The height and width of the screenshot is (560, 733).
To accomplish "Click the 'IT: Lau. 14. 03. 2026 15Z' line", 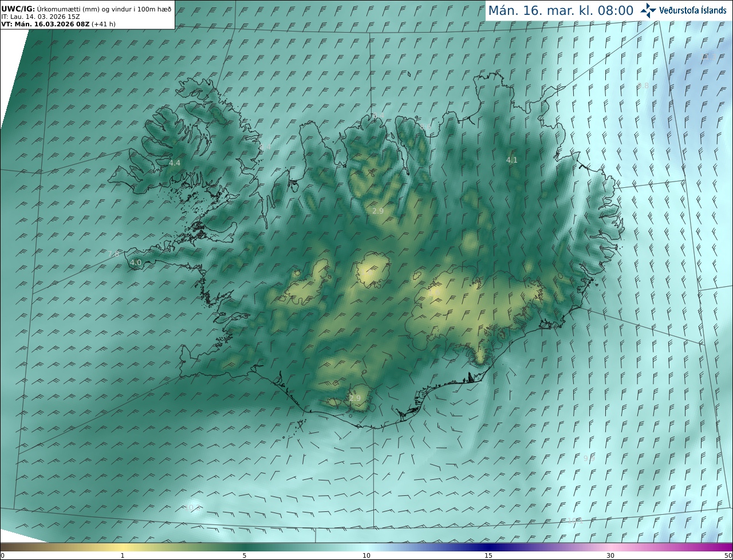I will click(41, 17).
